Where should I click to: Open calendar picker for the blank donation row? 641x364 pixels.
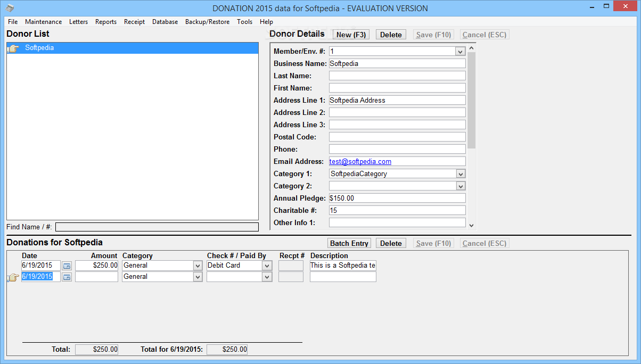click(67, 277)
